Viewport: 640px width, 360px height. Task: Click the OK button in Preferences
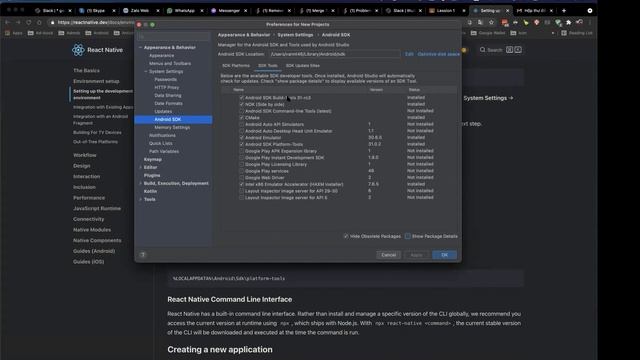tap(444, 255)
